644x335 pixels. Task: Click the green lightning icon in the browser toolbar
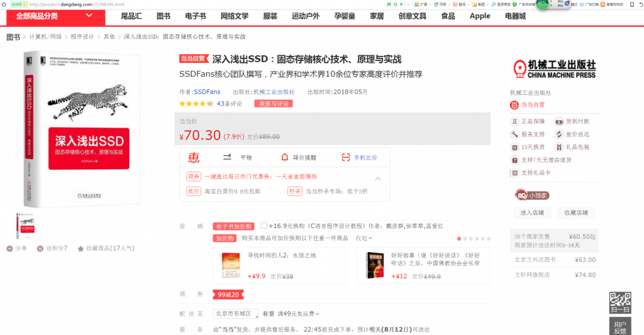tap(401, 4)
